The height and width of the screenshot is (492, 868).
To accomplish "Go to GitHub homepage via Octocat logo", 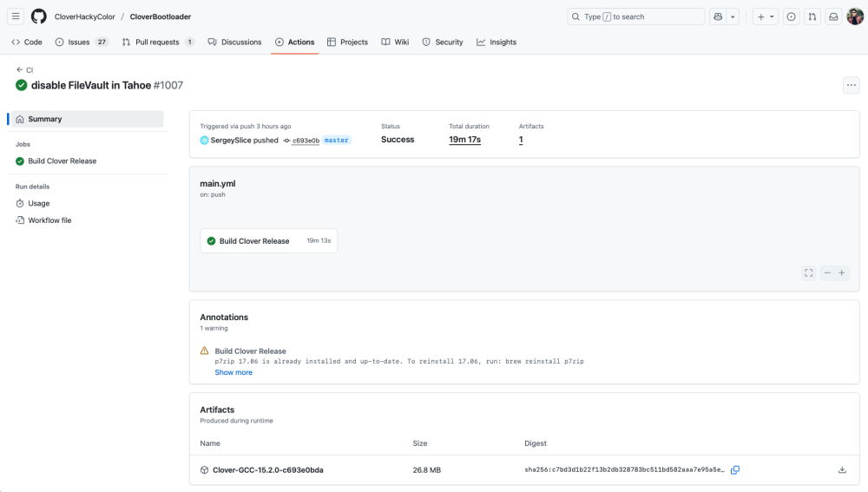I will 39,16.
